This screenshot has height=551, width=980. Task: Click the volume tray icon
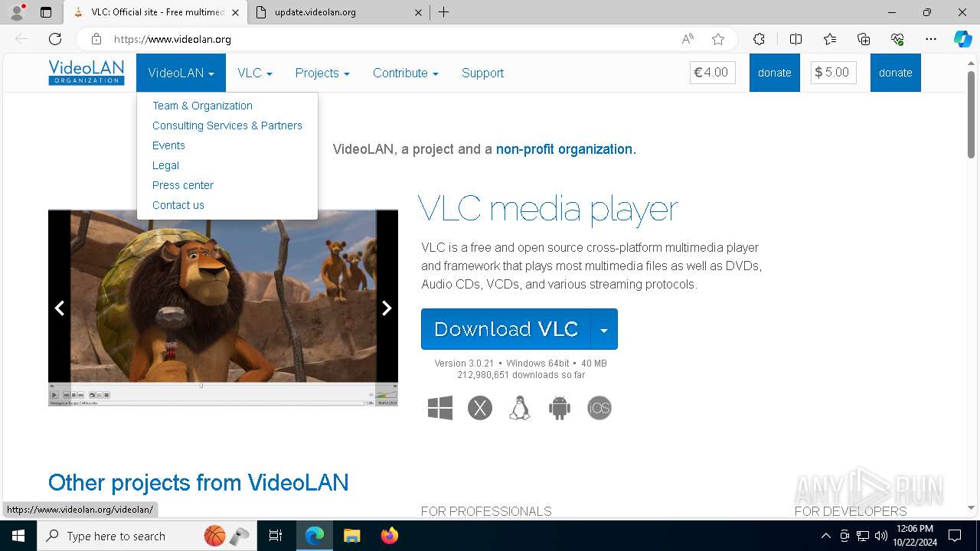[x=880, y=536]
